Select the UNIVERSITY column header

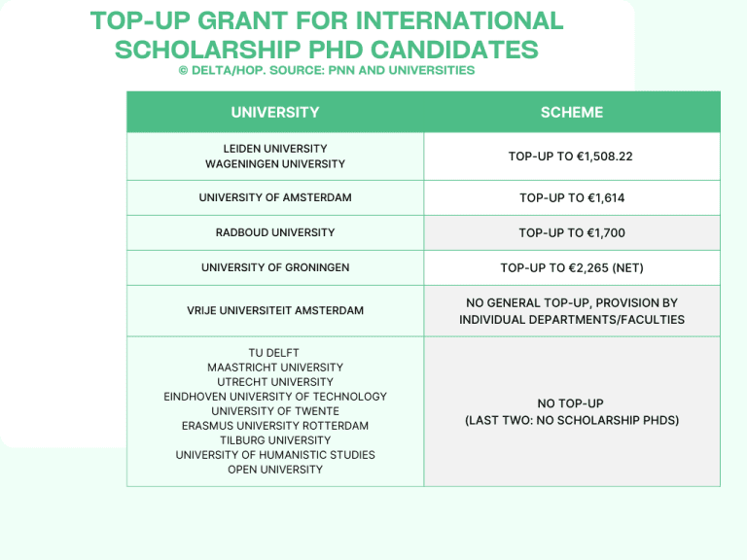coord(275,113)
